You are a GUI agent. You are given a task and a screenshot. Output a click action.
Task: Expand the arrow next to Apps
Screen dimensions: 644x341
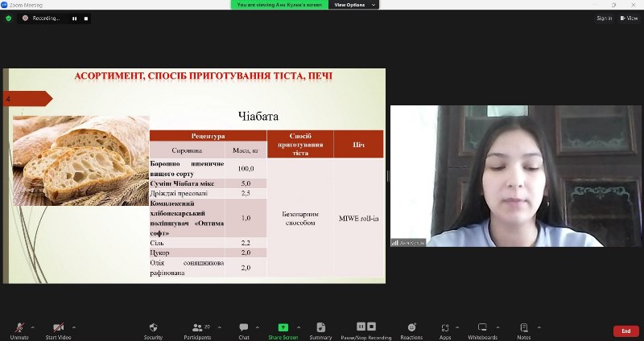pyautogui.click(x=457, y=327)
